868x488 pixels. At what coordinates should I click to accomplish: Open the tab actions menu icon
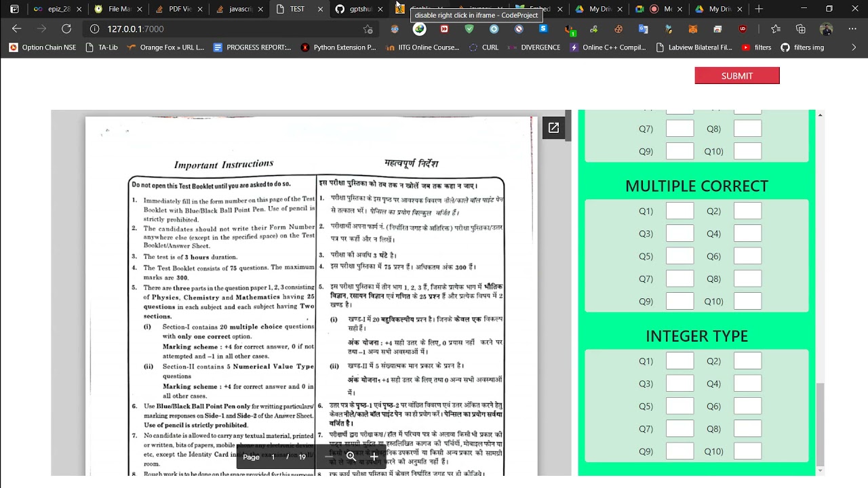14,9
